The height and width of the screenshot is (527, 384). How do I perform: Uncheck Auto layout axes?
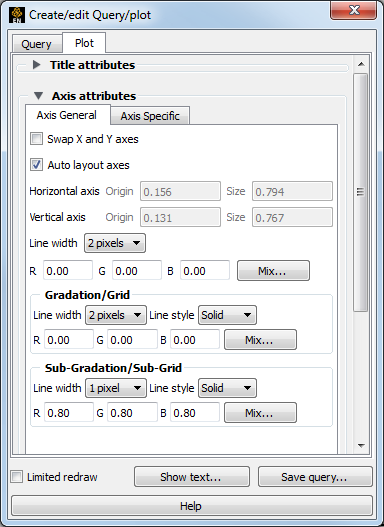(x=36, y=165)
